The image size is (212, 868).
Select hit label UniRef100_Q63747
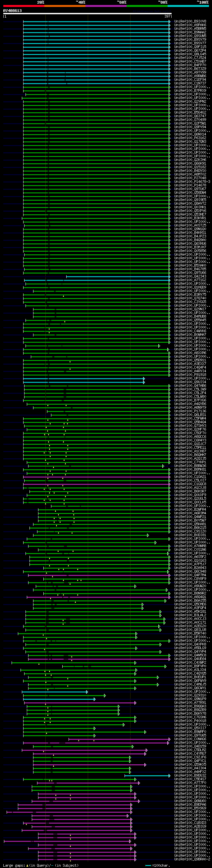tap(190, 116)
